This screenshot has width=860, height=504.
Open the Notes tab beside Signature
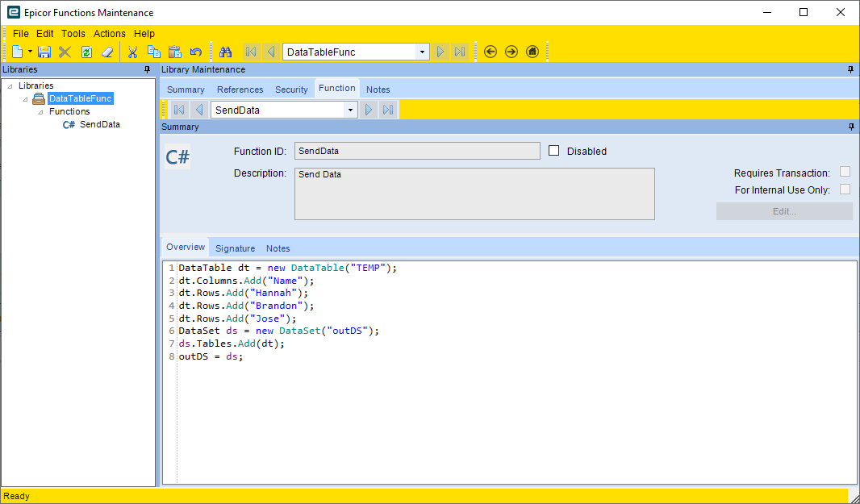point(278,248)
